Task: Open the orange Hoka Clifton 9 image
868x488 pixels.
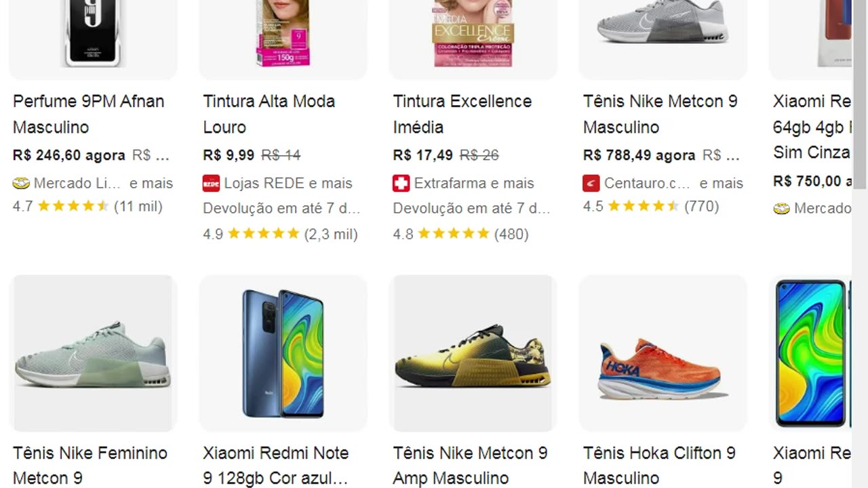Action: (663, 353)
